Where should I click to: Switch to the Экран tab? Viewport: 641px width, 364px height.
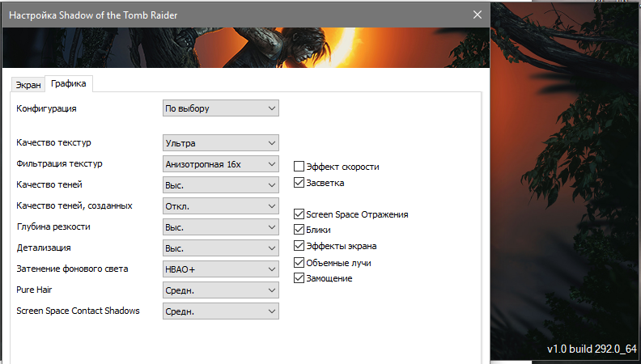(x=28, y=85)
